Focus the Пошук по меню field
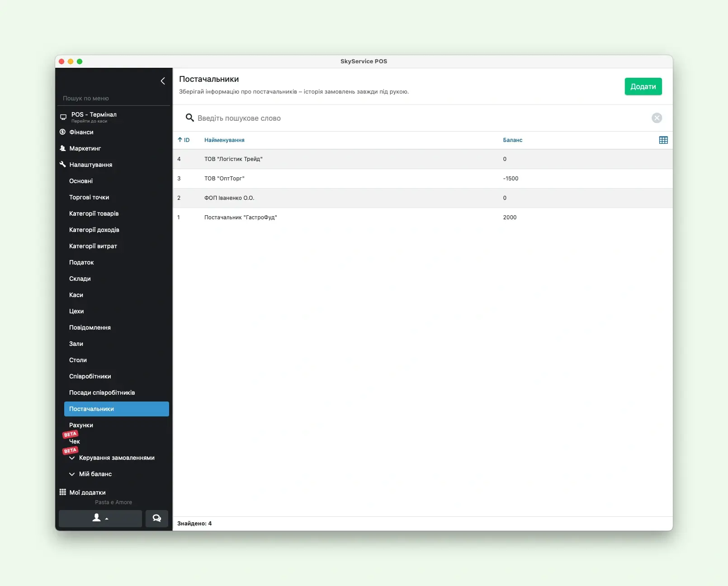Image resolution: width=728 pixels, height=586 pixels. (113, 98)
